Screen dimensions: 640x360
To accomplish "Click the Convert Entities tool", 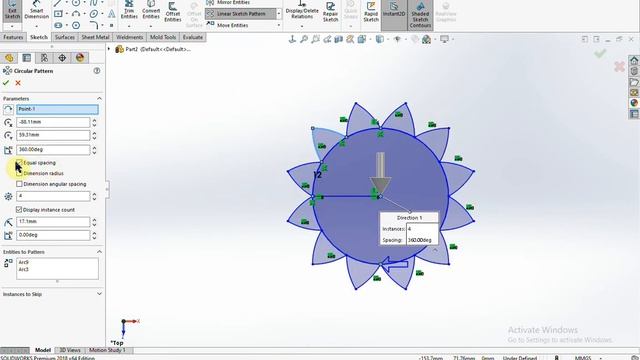I will [151, 11].
